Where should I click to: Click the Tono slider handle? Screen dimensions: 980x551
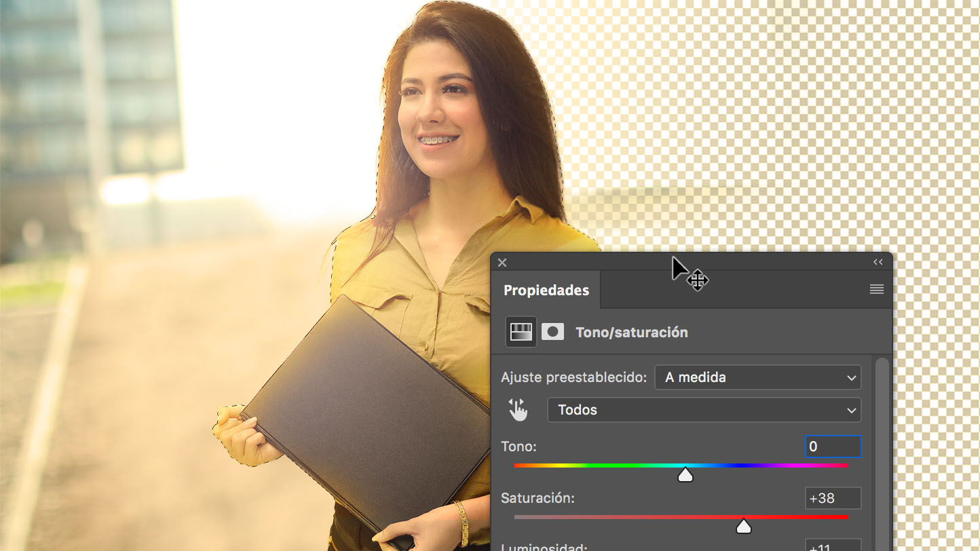tap(685, 474)
